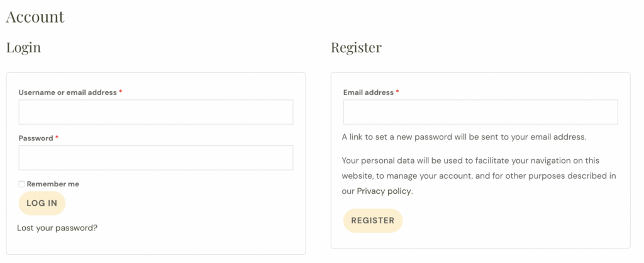Viewport: 644px width, 263px height.
Task: Click the personal data usage paragraph
Action: click(x=478, y=176)
